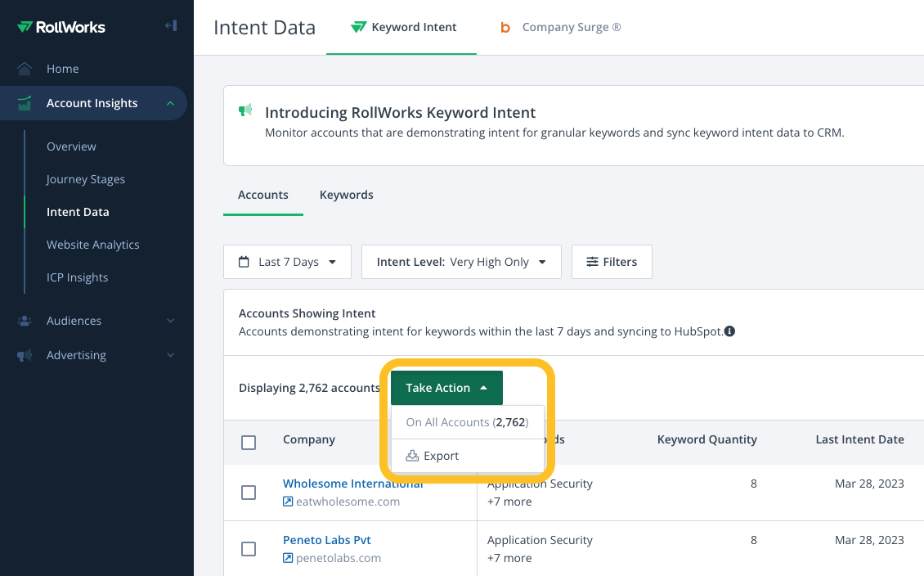Viewport: 924px width, 576px height.
Task: Choose Export from the Take Action menu
Action: [467, 456]
